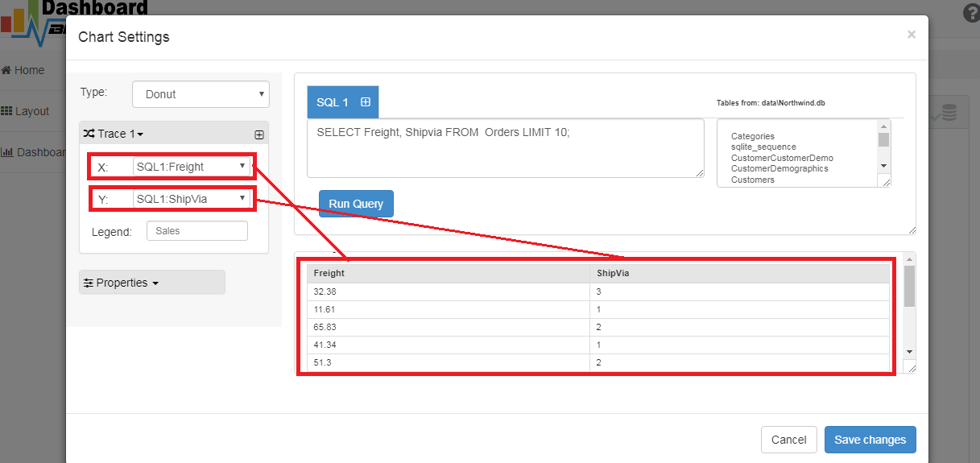Click the Tables from: data\Northwind.db label
980x463 pixels.
pyautogui.click(x=771, y=103)
